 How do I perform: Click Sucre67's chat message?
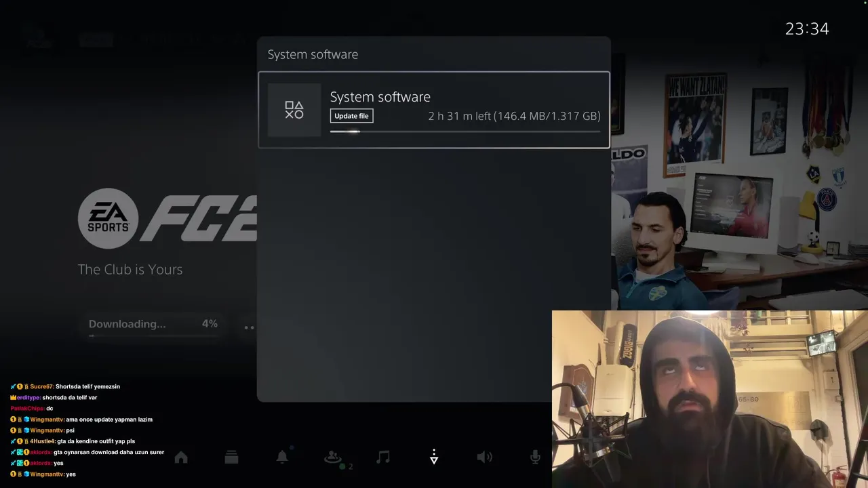click(x=65, y=386)
